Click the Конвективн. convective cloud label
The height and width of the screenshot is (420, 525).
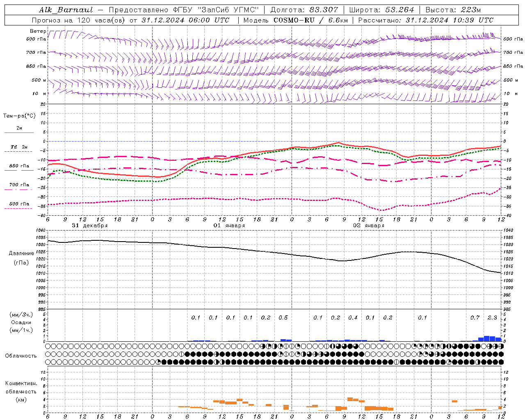pyautogui.click(x=21, y=383)
